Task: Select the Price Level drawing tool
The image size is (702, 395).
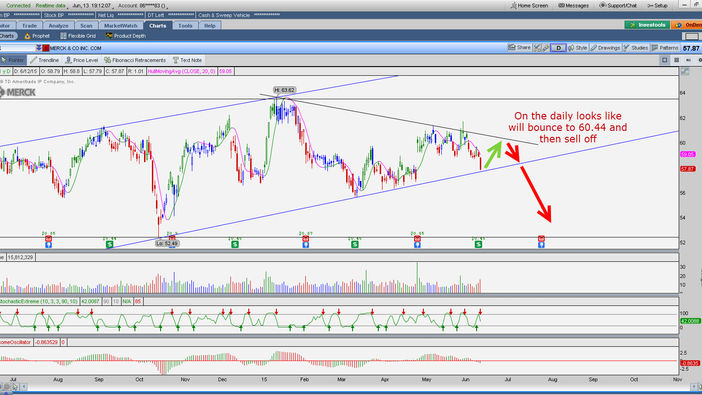Action: point(81,60)
